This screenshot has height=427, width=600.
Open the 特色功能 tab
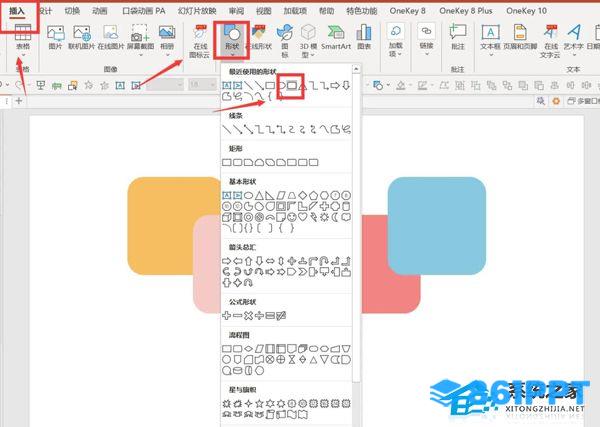pos(362,11)
